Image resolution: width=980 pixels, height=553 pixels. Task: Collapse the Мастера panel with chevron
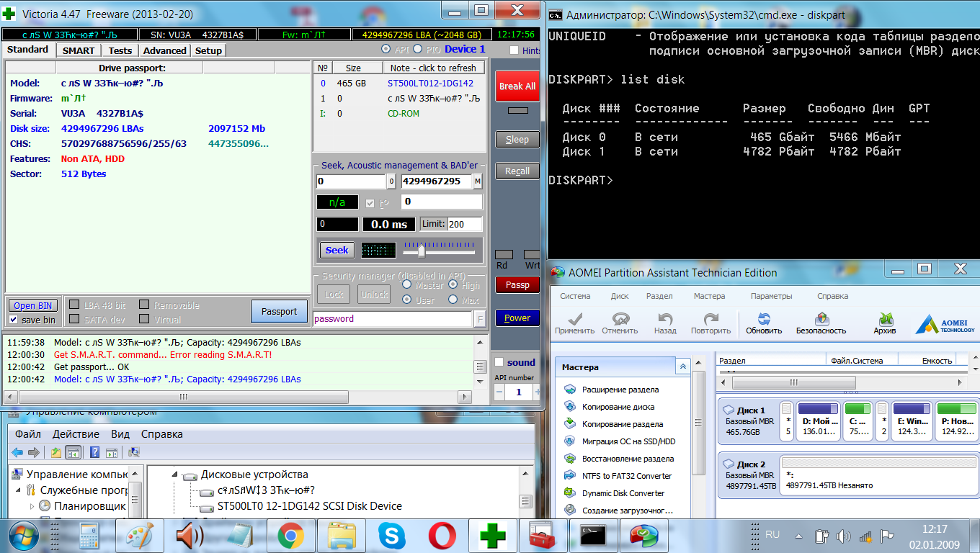pyautogui.click(x=682, y=367)
